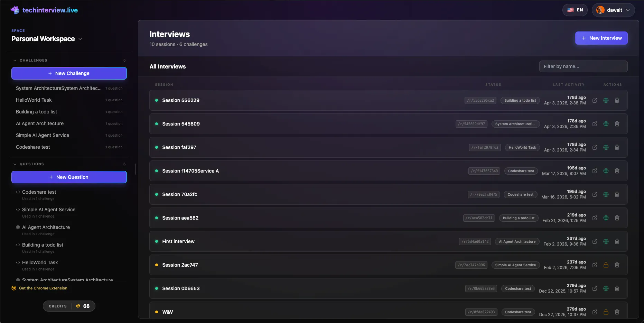
Task: Open external link for Session 70a2fc
Action: pyautogui.click(x=595, y=194)
